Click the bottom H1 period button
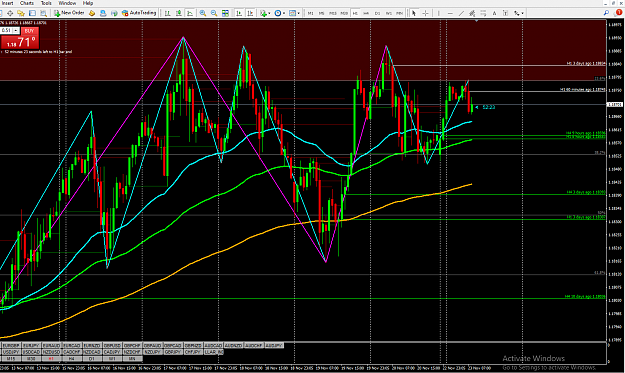 pyautogui.click(x=51, y=359)
